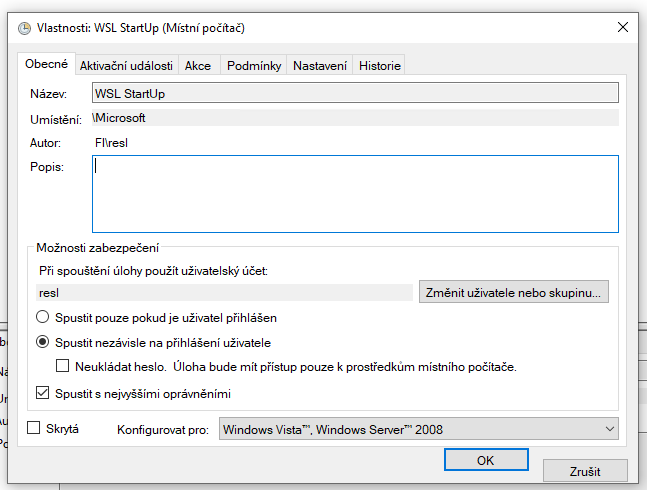Select Spustit pouze pokud je uživatel přihlášen
The height and width of the screenshot is (490, 647).
(x=43, y=317)
